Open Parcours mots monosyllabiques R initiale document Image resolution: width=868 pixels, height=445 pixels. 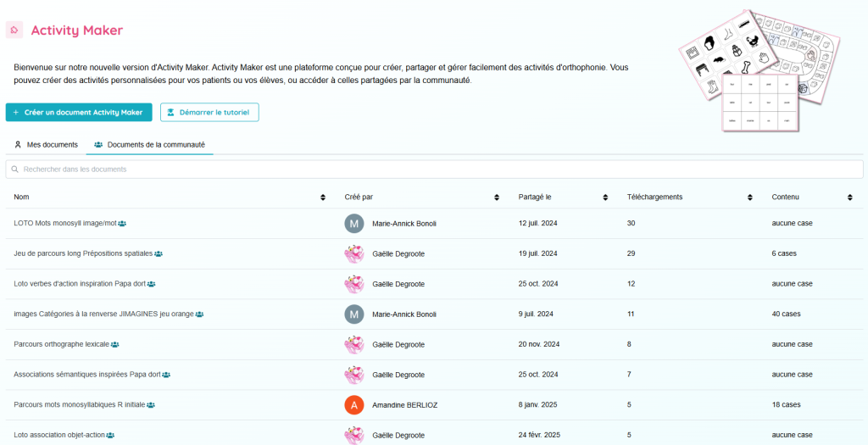point(79,405)
